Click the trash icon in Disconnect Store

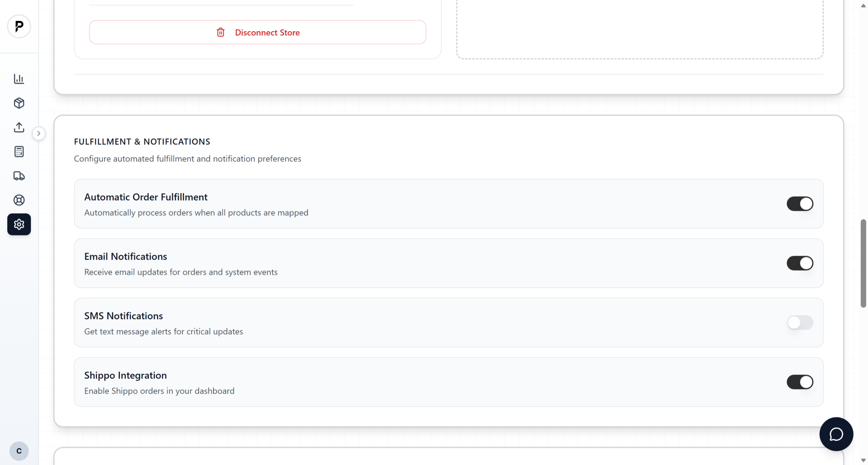coord(220,32)
